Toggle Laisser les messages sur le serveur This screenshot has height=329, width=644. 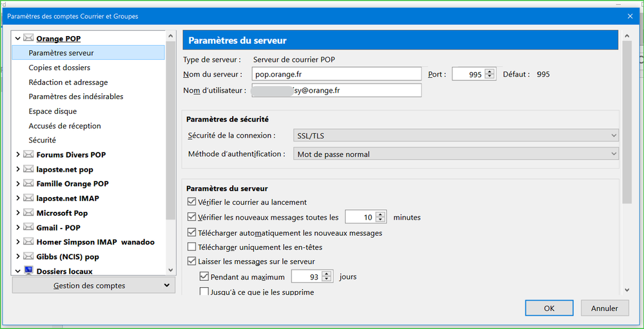pyautogui.click(x=191, y=261)
